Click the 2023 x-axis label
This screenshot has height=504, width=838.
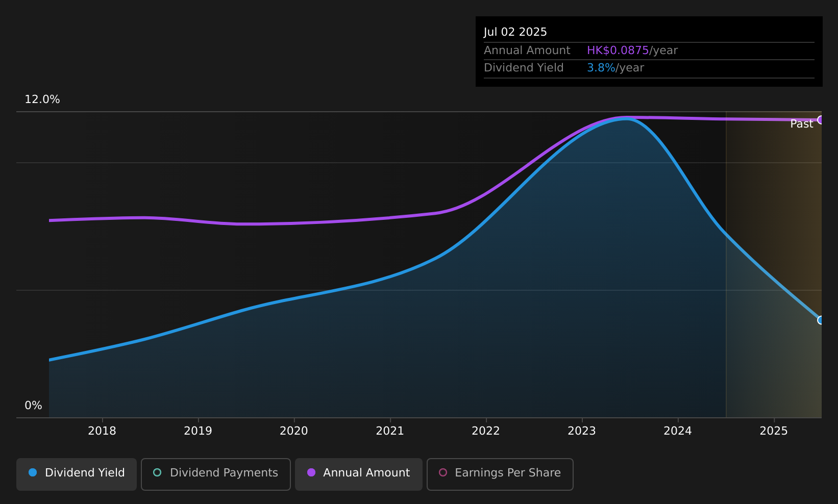pos(582,431)
